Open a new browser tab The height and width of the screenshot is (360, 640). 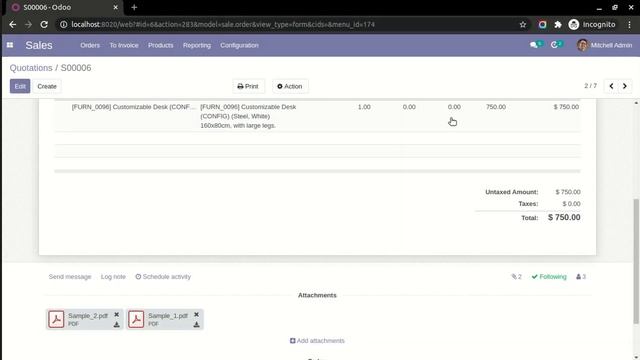coord(134,7)
